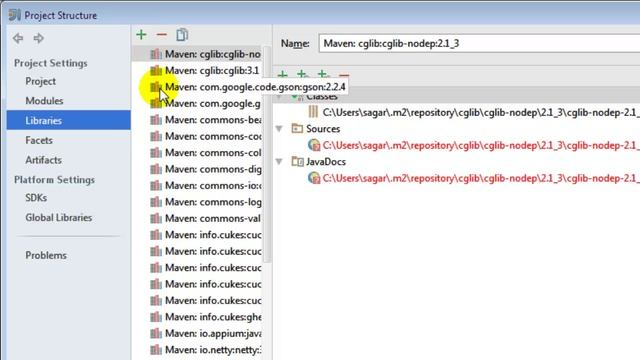Select Maven: commons-io library entry
Image resolution: width=640 pixels, height=360 pixels.
point(197,186)
